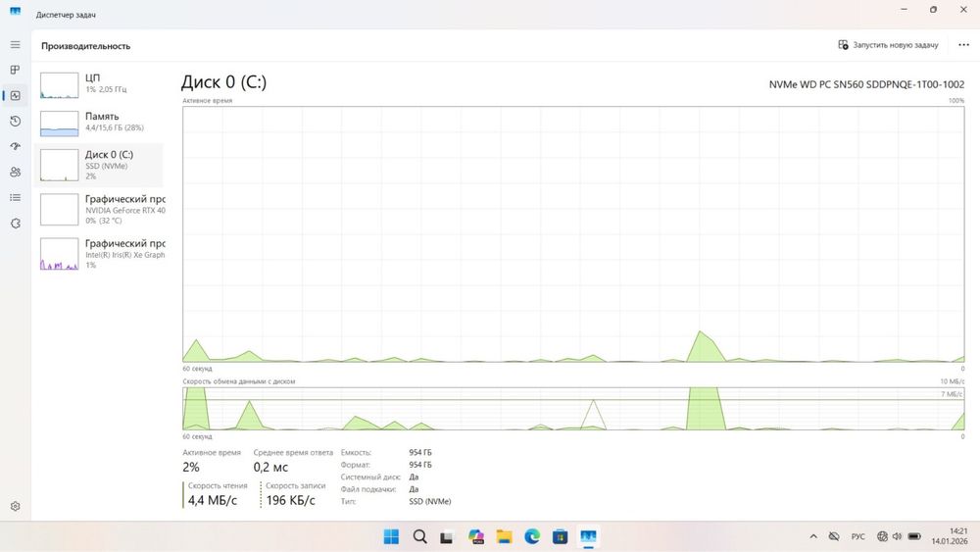Viewport: 980px width, 552px height.
Task: Click the Windows Start button
Action: (x=391, y=536)
